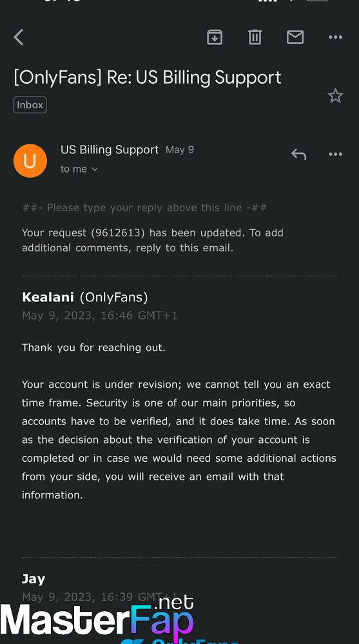Tap the email subject title text
The width and height of the screenshot is (359, 644).
click(147, 78)
